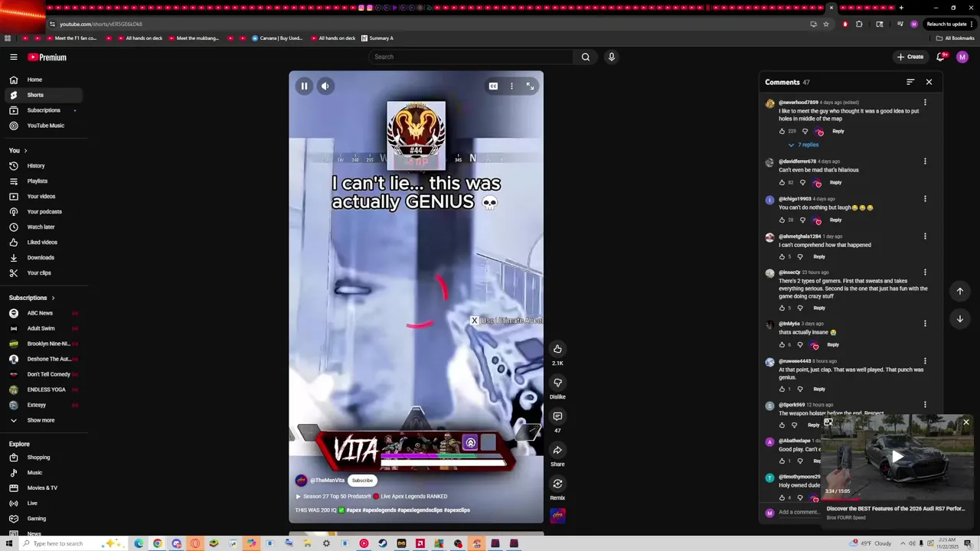
Task: Dislike @ahmetghala1284's comment
Action: click(x=800, y=257)
